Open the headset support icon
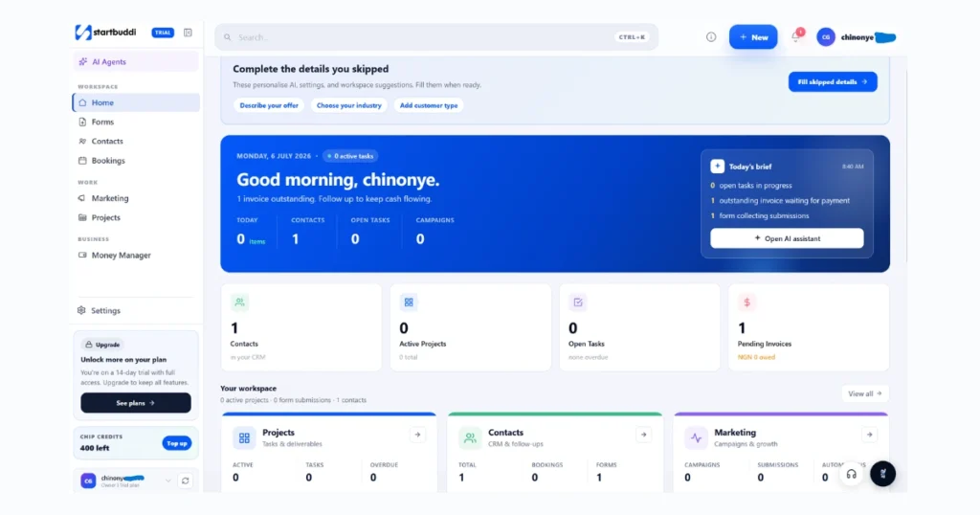This screenshot has height=515, width=980. tap(851, 475)
